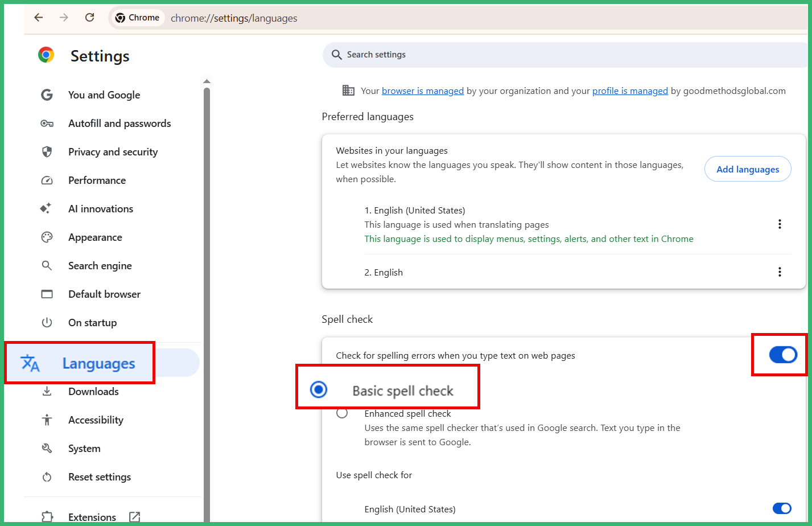The height and width of the screenshot is (526, 812).
Task: Click the Search settings field
Action: pyautogui.click(x=512, y=55)
